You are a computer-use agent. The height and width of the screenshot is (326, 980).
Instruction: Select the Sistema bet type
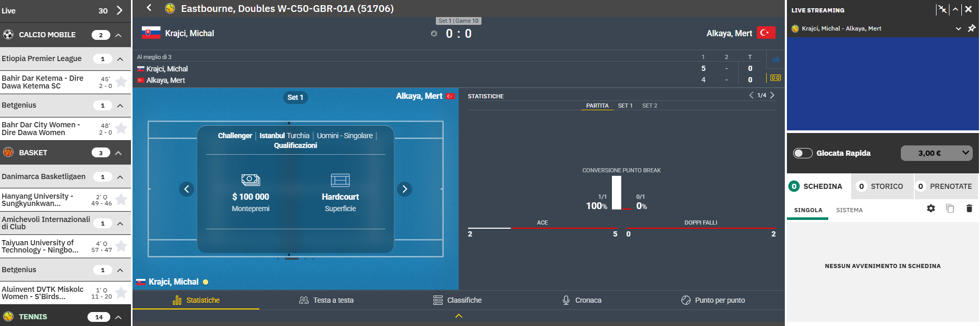click(x=849, y=210)
